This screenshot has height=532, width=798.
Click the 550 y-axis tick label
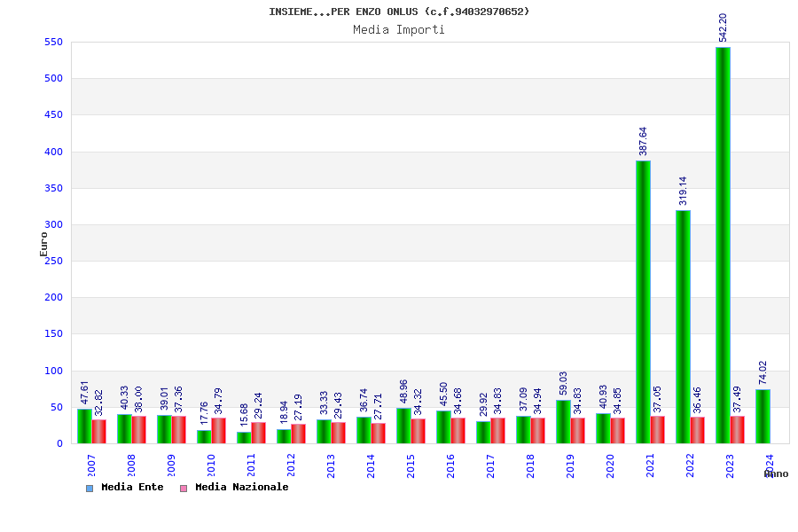tap(53, 42)
